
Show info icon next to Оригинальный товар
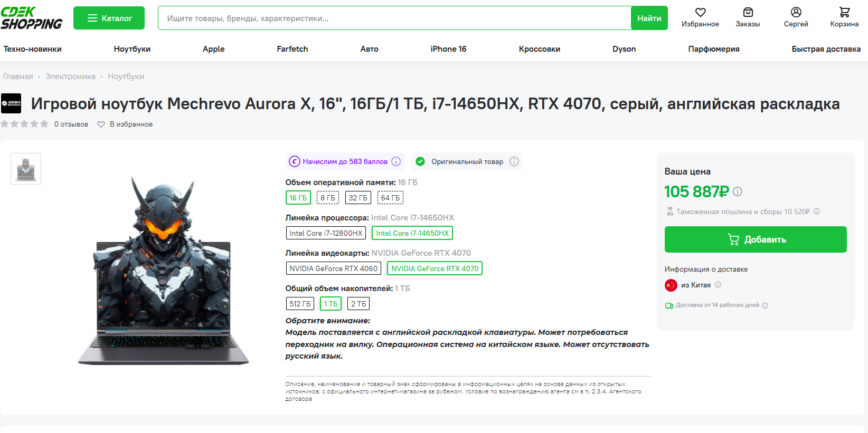coord(514,161)
